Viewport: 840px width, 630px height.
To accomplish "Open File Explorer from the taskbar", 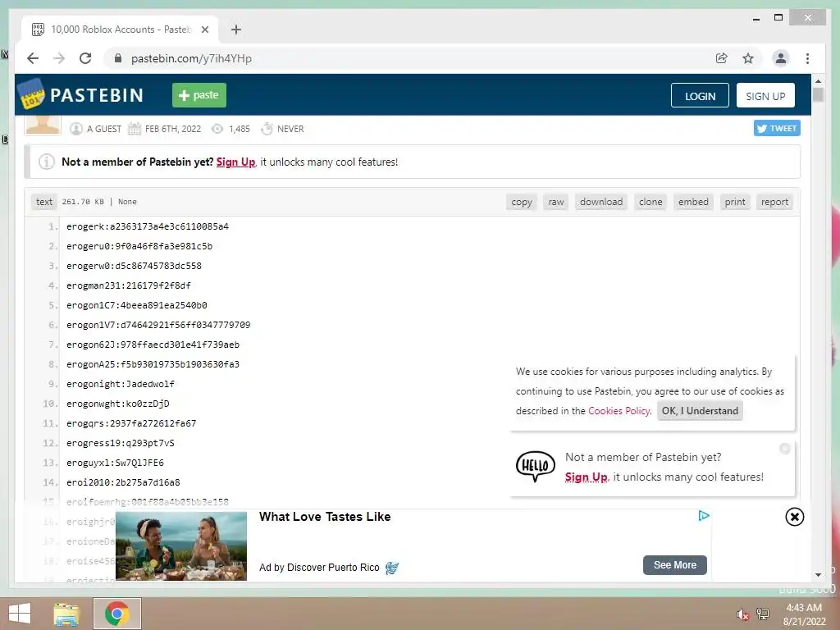I will click(x=66, y=614).
